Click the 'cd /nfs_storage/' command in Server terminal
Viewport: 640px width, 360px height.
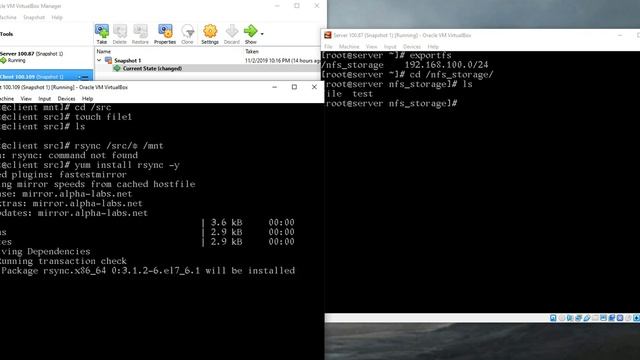tap(451, 75)
